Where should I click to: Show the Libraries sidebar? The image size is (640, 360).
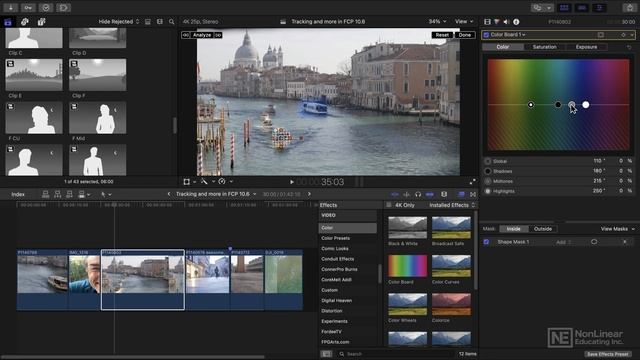point(8,22)
